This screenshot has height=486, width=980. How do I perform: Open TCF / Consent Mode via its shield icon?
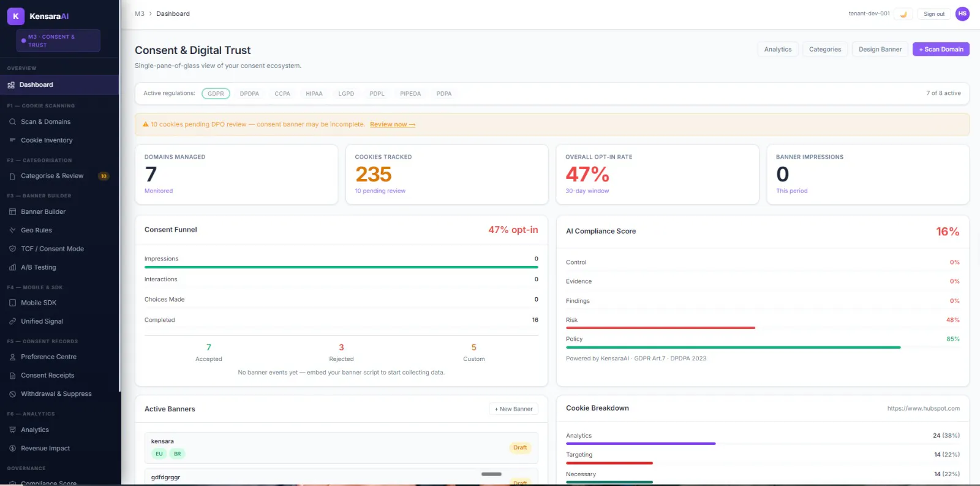(12, 249)
